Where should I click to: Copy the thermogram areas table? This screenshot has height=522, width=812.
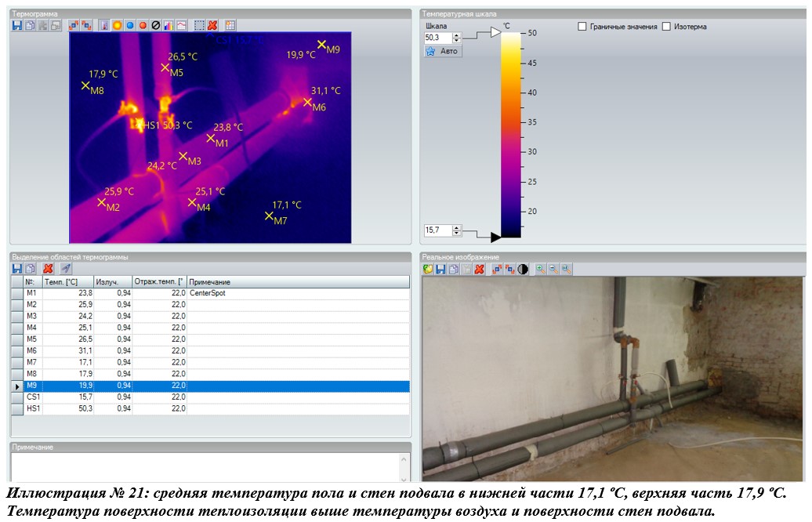(x=30, y=268)
